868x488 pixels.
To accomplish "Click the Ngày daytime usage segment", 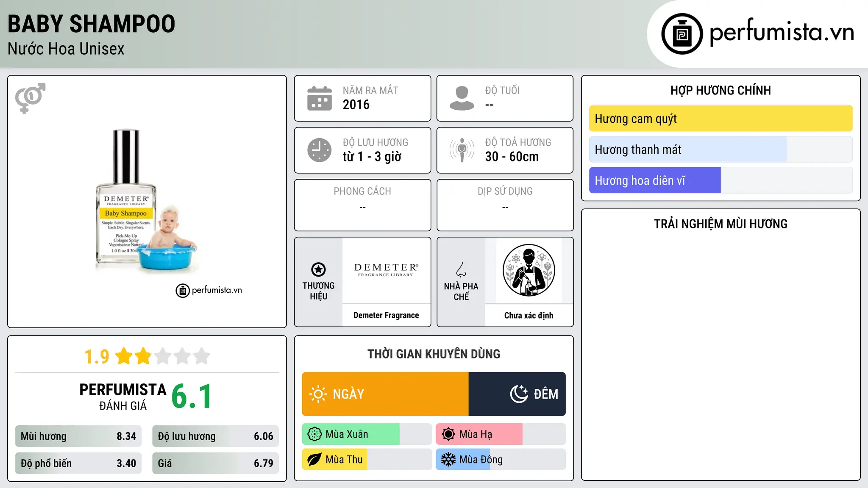I will (x=385, y=394).
